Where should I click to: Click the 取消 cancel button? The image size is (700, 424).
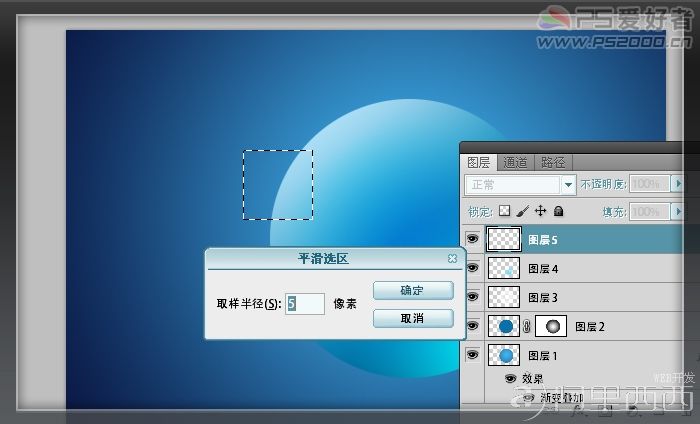tap(413, 318)
